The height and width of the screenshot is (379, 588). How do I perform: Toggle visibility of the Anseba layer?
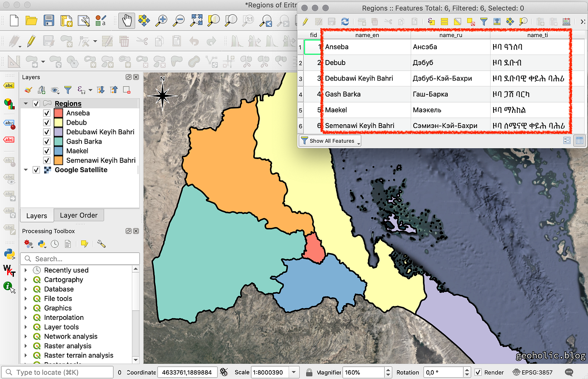coord(47,113)
